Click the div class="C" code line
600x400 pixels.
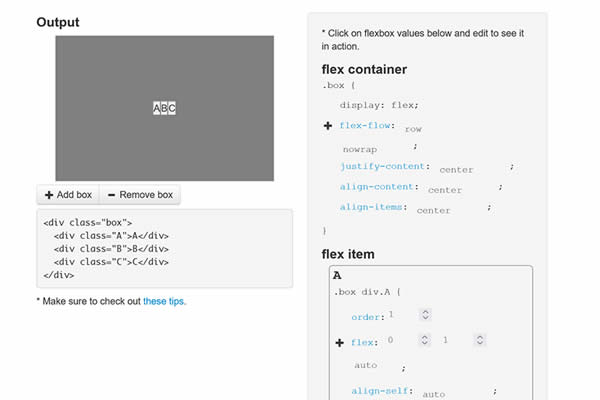[x=111, y=262]
